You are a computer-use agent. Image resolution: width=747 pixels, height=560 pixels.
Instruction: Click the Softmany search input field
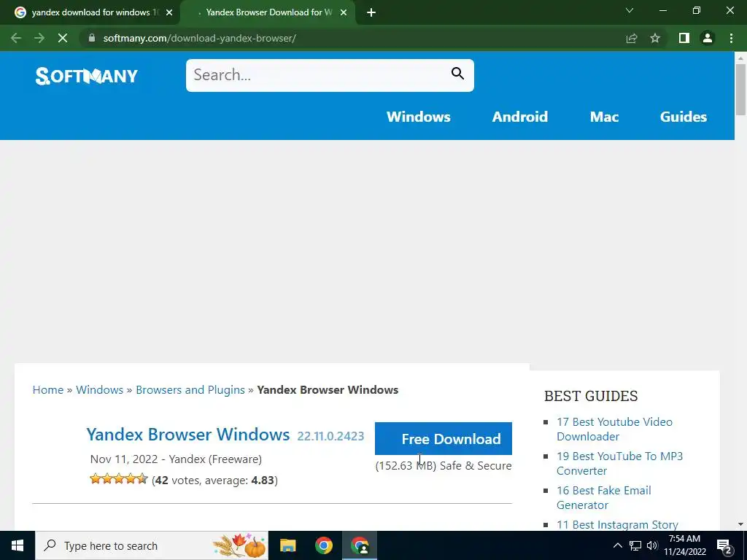click(318, 75)
